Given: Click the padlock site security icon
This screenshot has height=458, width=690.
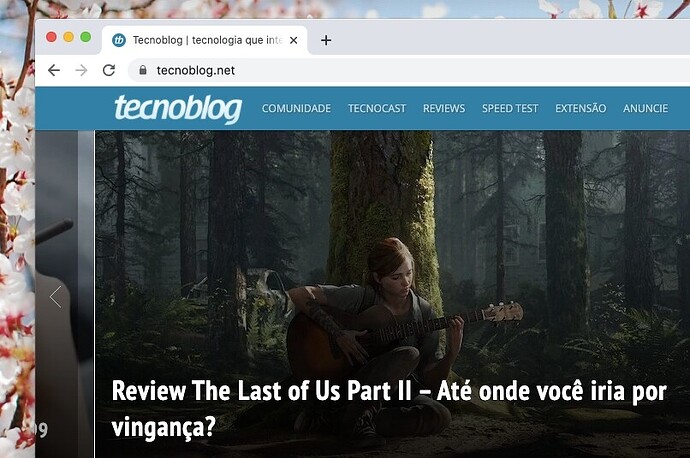Looking at the screenshot, I should coord(143,70).
